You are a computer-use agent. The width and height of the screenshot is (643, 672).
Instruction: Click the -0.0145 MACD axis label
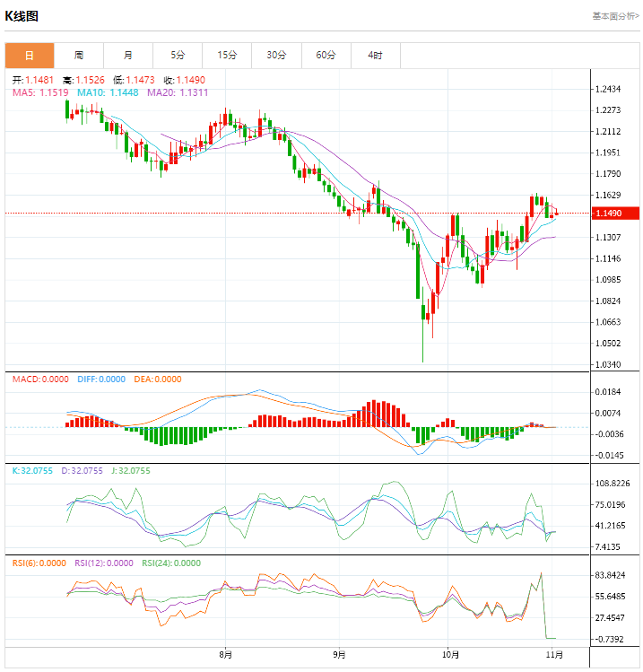[609, 456]
